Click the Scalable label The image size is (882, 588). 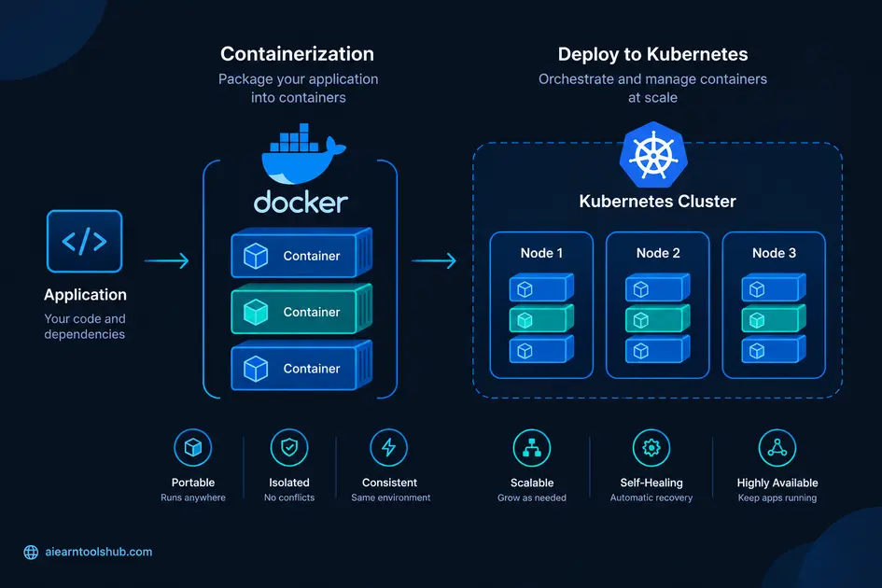coord(532,483)
